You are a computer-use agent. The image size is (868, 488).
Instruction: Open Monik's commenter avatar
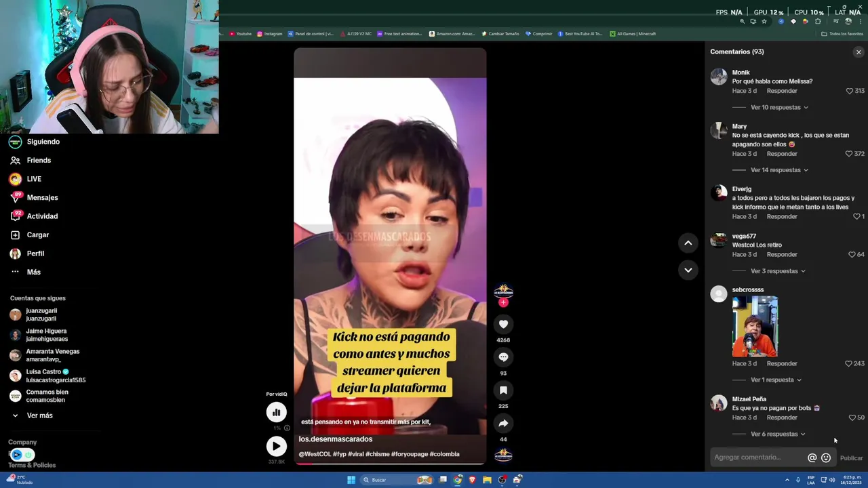pyautogui.click(x=719, y=77)
